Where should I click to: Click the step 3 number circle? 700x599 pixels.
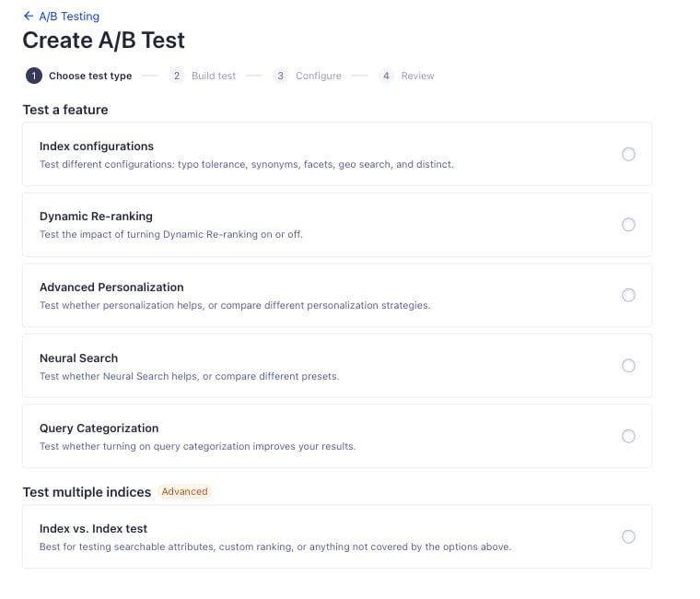click(280, 76)
